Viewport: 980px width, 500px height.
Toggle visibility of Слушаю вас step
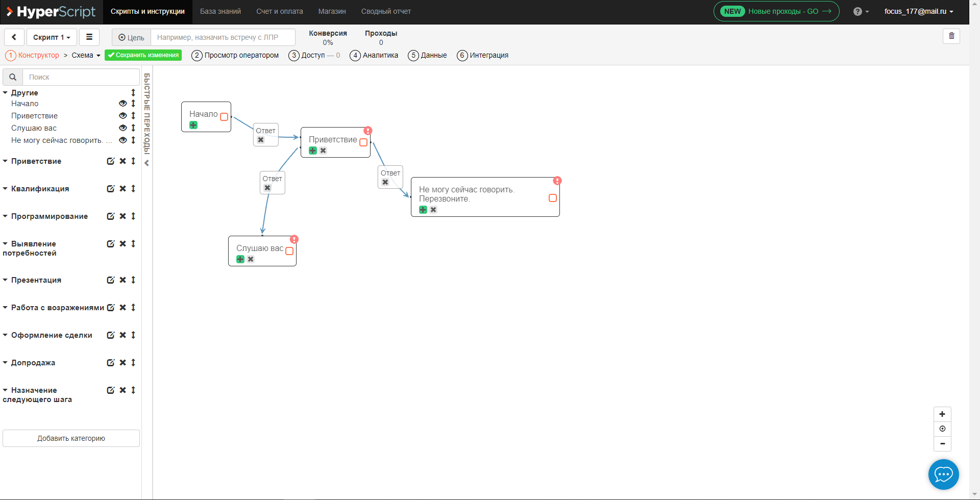[122, 128]
